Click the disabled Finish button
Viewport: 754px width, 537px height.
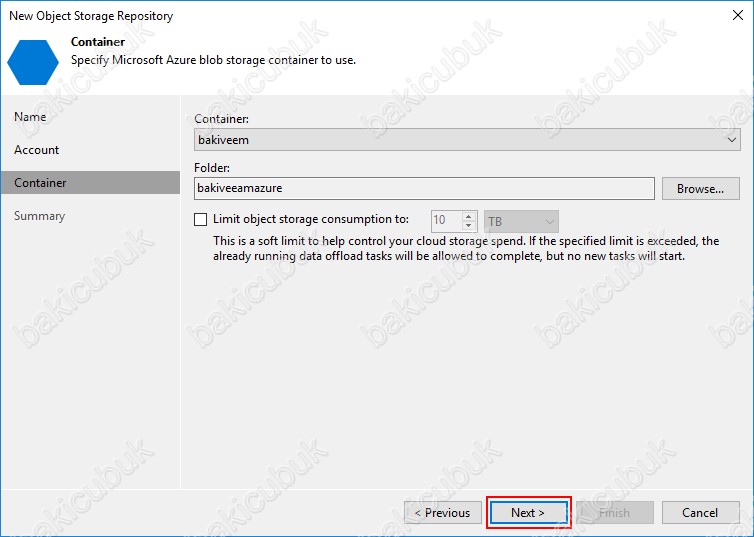(x=615, y=512)
